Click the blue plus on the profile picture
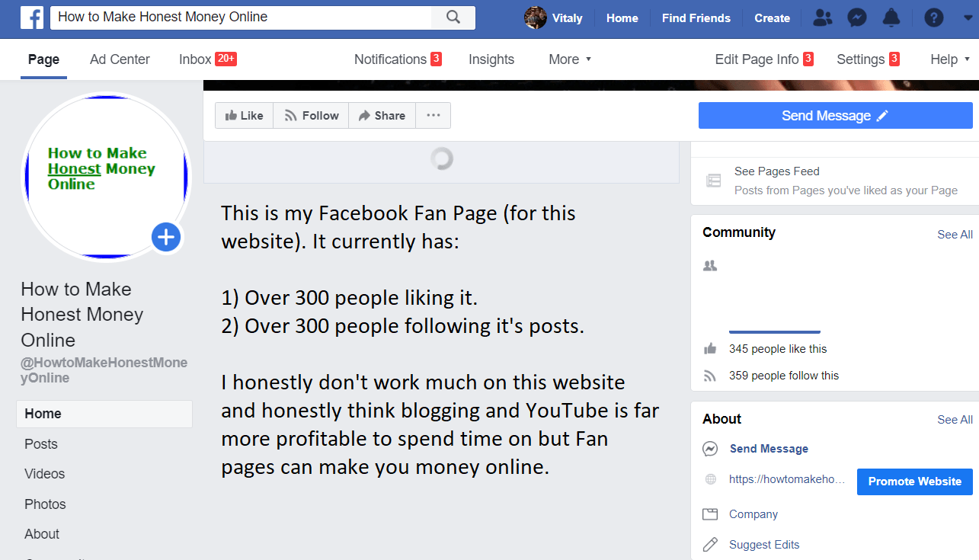Screen dimensions: 979x560 [166, 237]
